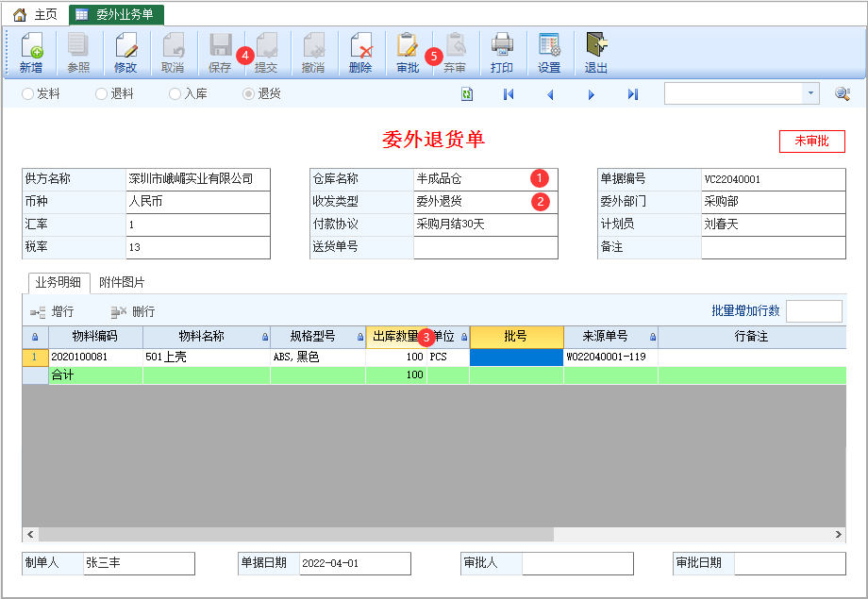This screenshot has width=868, height=599.
Task: Click the 增行 add row icon
Action: [38, 313]
